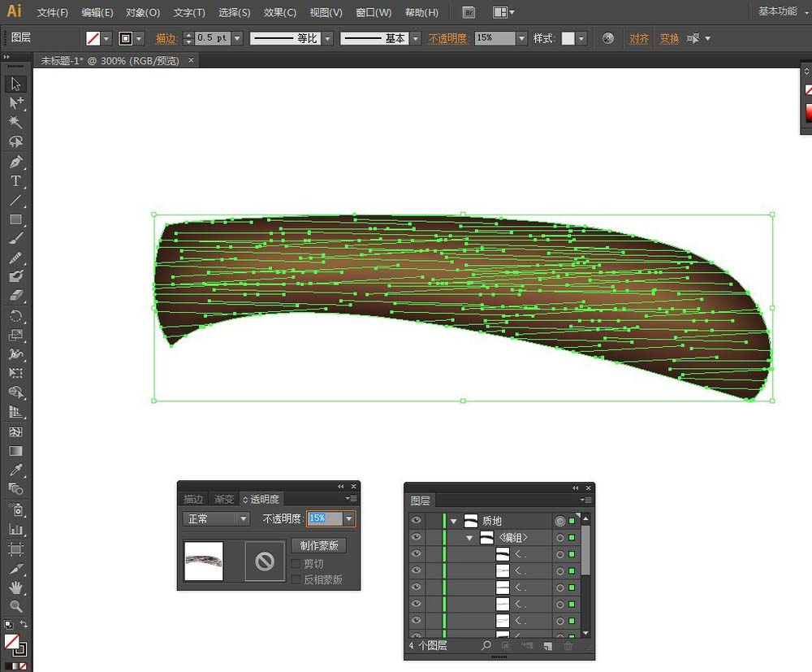
Task: Open the 样式 graphic style dropdown
Action: [x=581, y=38]
